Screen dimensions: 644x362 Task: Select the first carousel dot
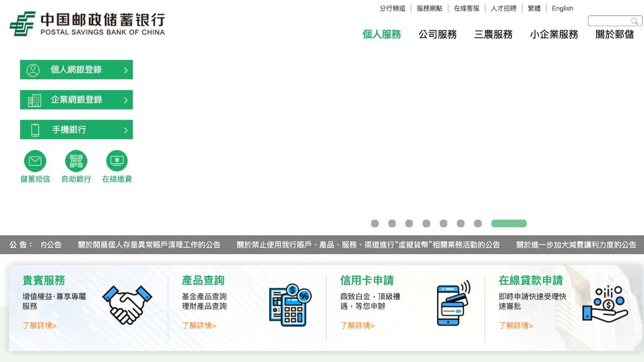375,224
